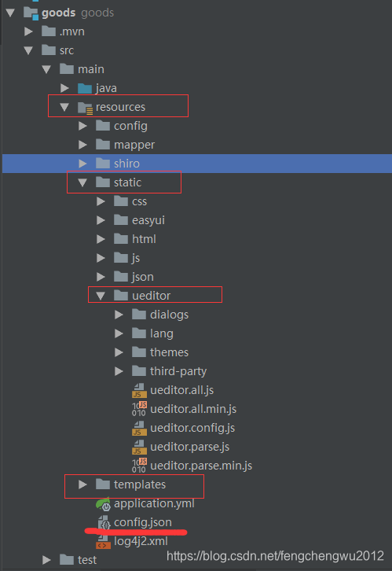Viewport: 392px width, 571px height.
Task: Select the ueditor.config.js file name
Action: (192, 428)
